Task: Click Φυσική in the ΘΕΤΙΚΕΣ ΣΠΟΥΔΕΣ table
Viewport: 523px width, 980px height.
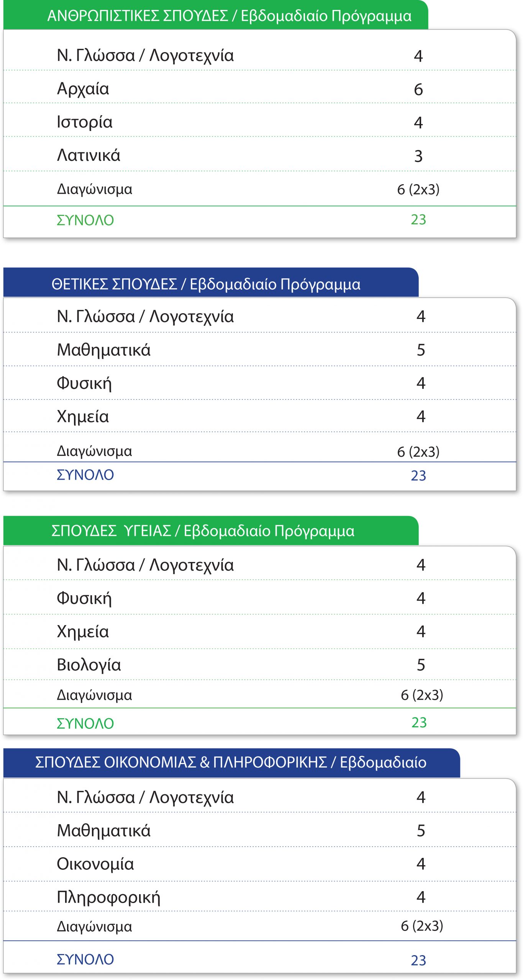Action: coord(84,384)
